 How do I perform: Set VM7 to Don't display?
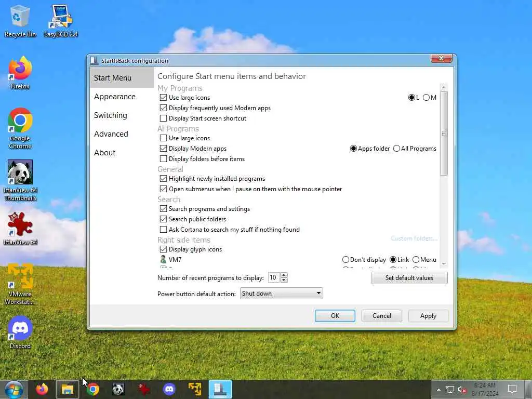click(x=345, y=260)
